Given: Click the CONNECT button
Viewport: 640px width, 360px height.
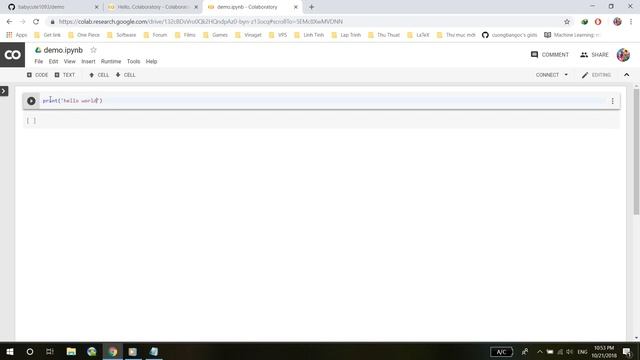Looking at the screenshot, I should 547,75.
